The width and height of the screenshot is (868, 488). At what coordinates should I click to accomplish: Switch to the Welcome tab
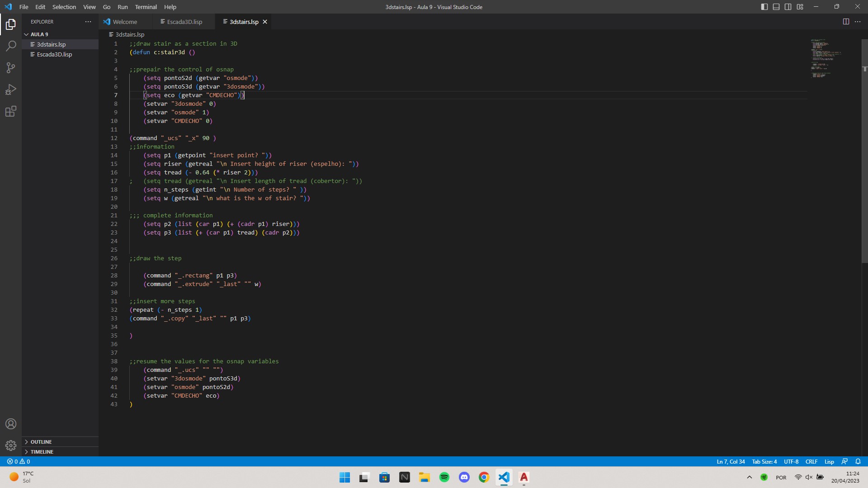click(125, 22)
